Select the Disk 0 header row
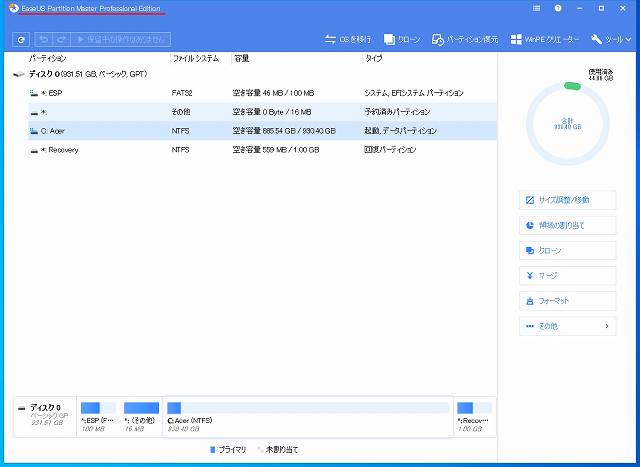The width and height of the screenshot is (640, 467). point(253,74)
